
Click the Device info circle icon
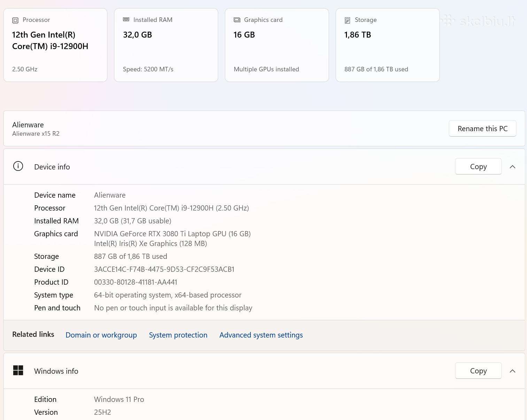18,166
